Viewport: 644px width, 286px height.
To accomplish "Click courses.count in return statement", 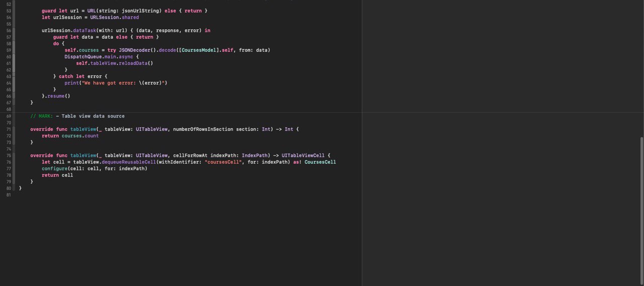I will click(80, 135).
